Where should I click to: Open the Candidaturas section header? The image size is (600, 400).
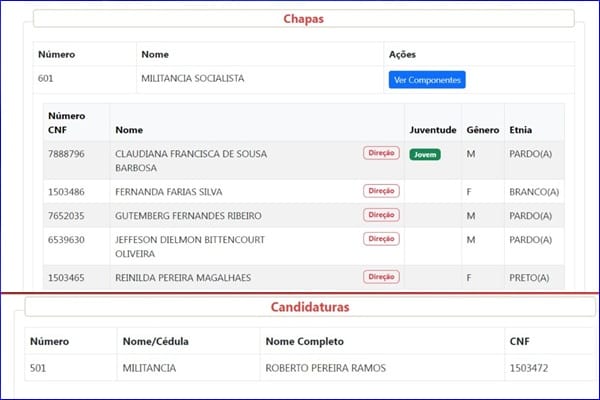(x=310, y=307)
